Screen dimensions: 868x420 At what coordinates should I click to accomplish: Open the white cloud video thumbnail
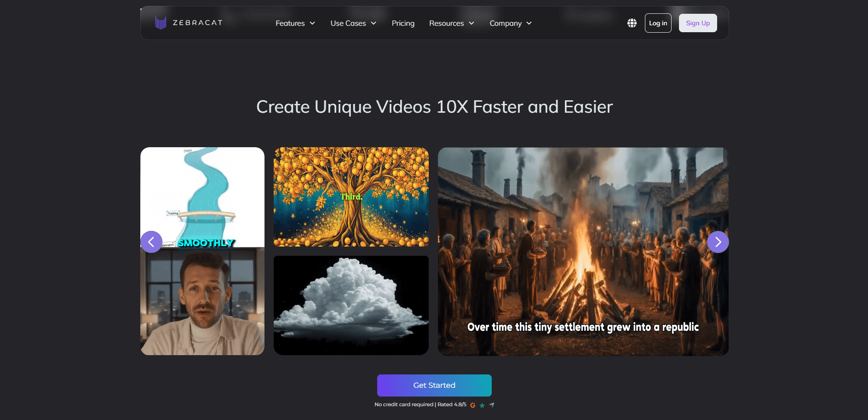351,305
